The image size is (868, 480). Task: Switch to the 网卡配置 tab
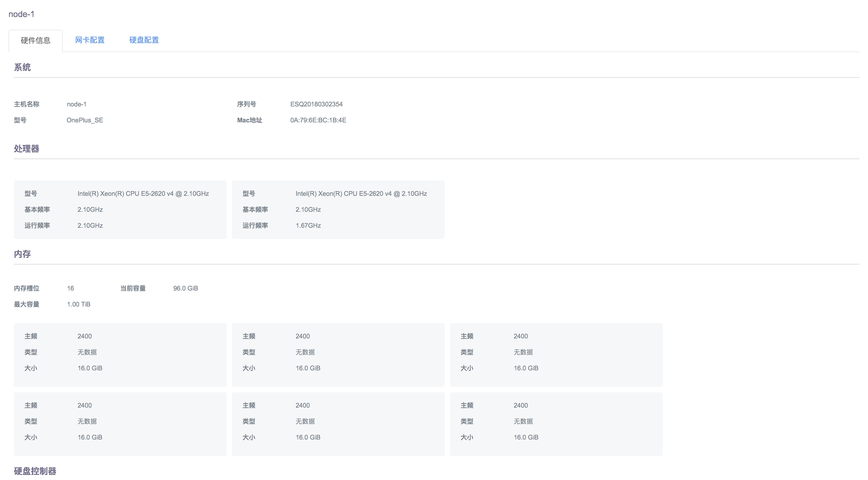(x=89, y=40)
